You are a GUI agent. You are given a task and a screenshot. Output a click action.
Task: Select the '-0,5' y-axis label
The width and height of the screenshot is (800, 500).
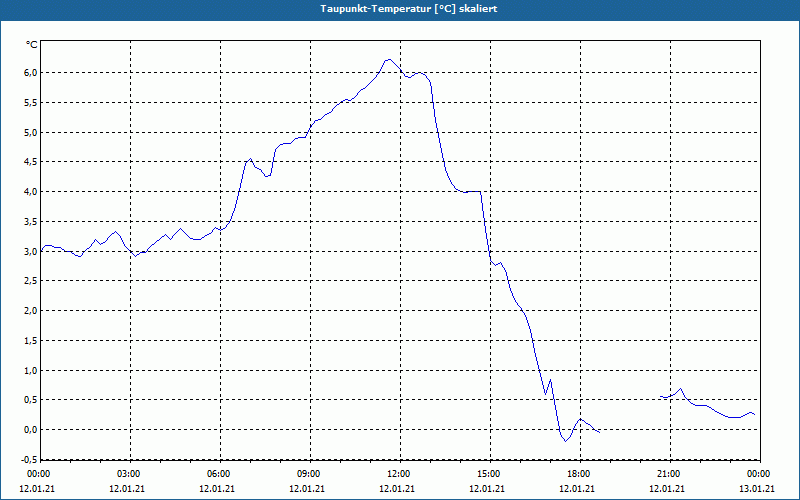pos(30,459)
